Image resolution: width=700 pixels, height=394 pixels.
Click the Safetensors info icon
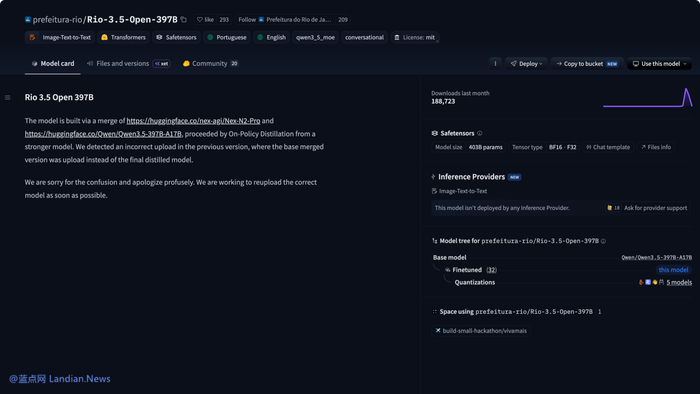click(x=479, y=133)
